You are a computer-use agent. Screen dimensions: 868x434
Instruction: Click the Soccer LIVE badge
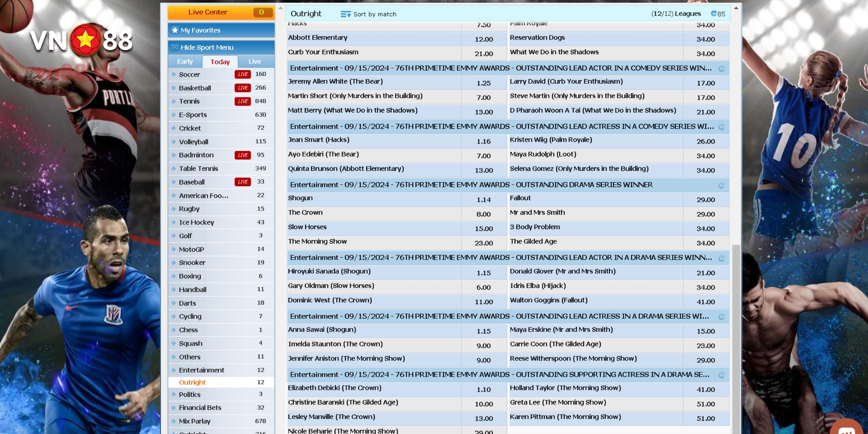click(243, 74)
